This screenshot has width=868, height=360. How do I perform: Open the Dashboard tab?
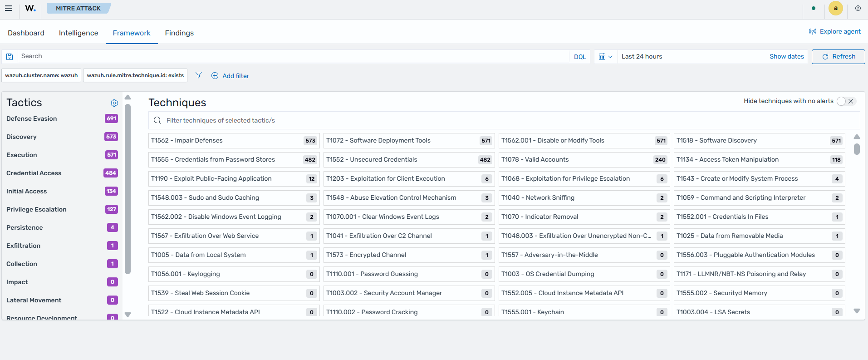coord(26,33)
